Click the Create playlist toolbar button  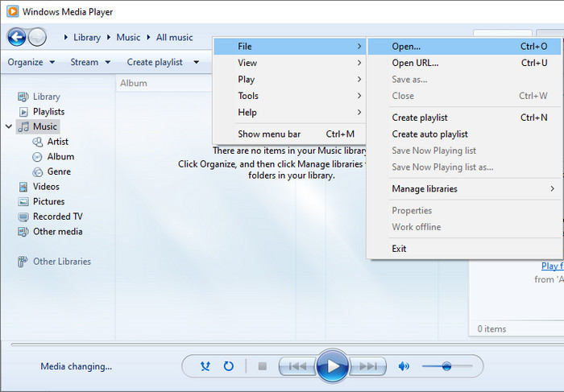point(155,62)
